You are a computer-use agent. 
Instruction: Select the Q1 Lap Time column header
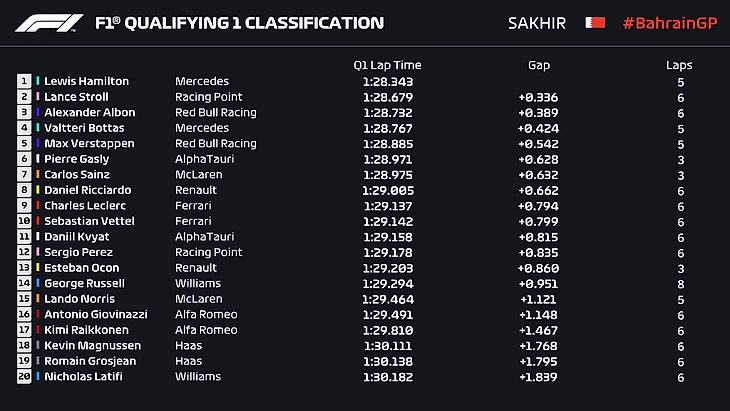click(x=387, y=65)
